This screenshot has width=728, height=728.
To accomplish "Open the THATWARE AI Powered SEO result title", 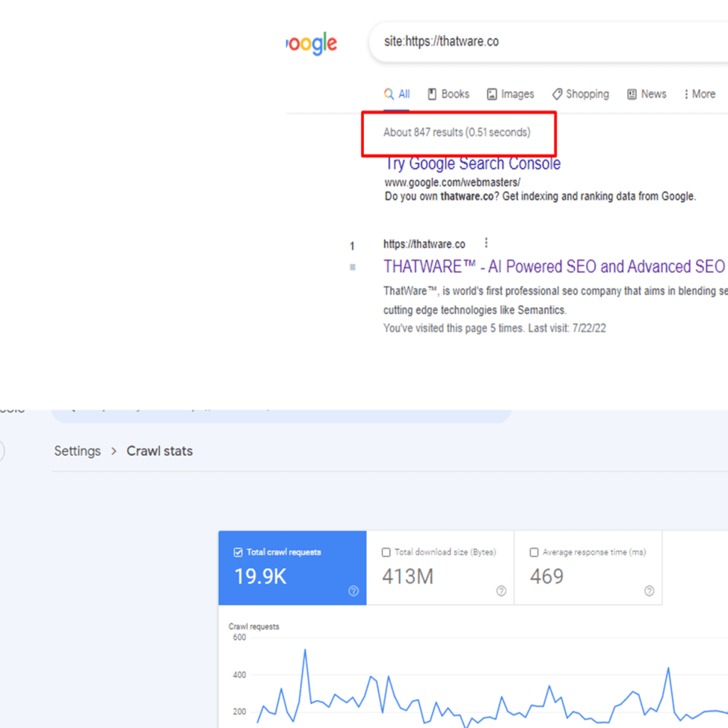I will click(554, 267).
